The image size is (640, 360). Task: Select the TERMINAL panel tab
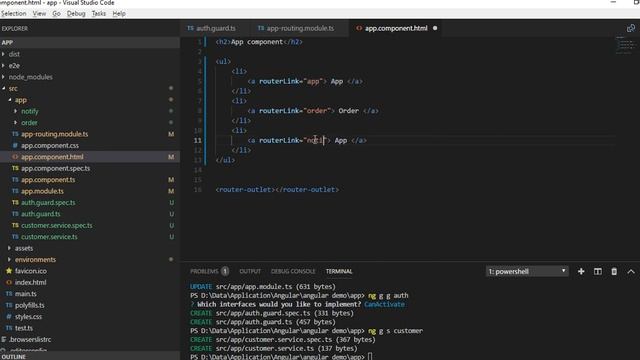coord(339,271)
